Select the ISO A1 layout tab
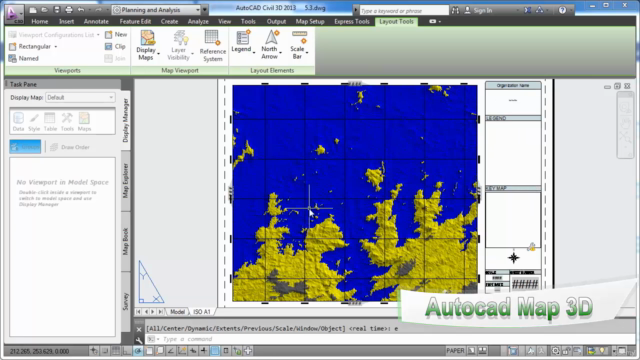 [202, 311]
